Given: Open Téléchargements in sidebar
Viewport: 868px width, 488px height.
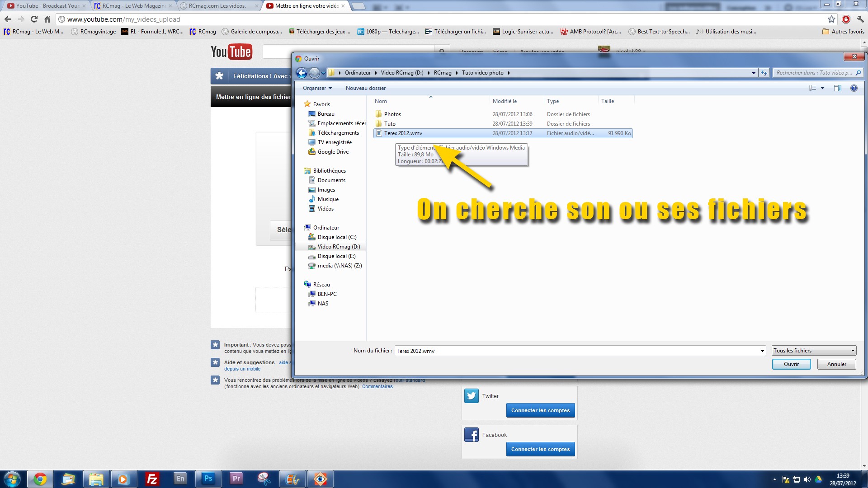Looking at the screenshot, I should pyautogui.click(x=338, y=133).
